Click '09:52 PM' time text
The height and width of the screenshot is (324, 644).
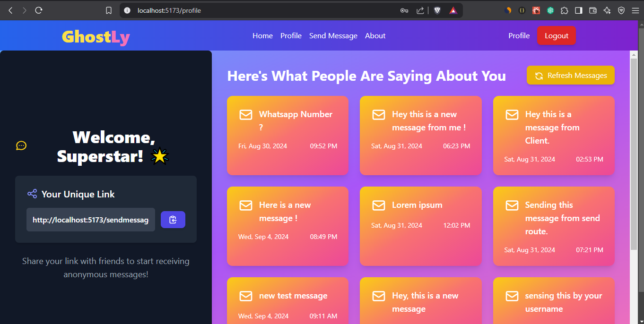coord(323,146)
